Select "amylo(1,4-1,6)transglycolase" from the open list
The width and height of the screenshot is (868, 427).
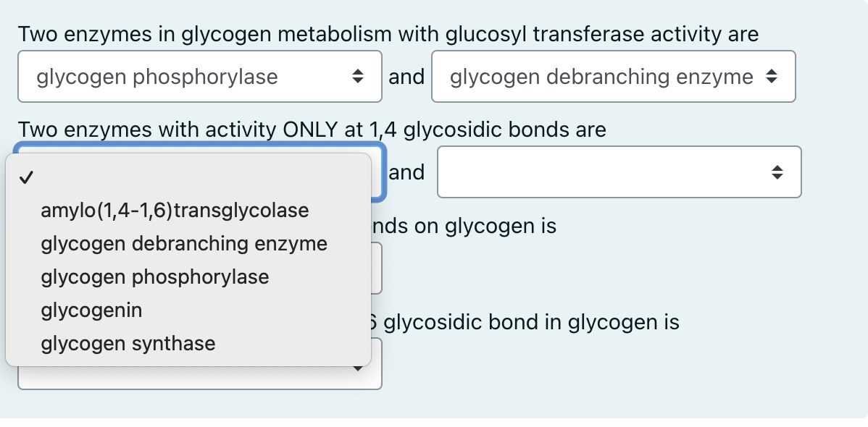175,210
